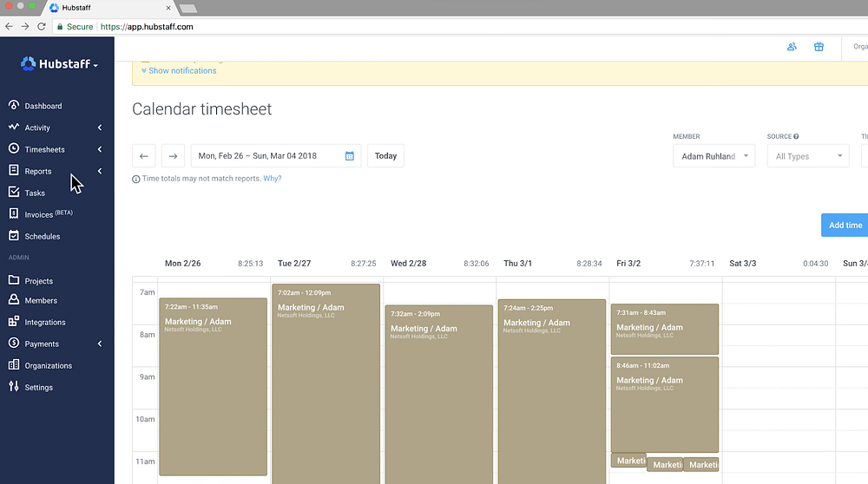
Task: Go to next week with right arrow button
Action: [x=174, y=156]
